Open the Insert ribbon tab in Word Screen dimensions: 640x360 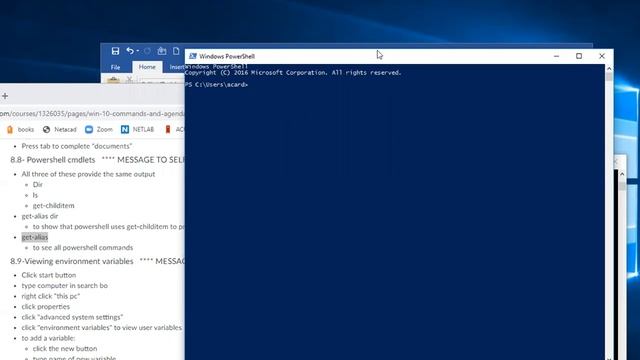(177, 67)
